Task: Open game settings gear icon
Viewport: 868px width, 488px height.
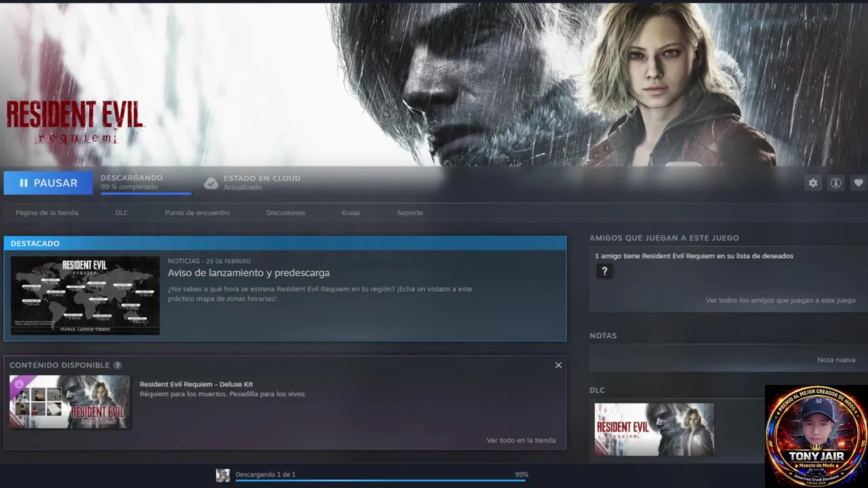Action: tap(813, 183)
